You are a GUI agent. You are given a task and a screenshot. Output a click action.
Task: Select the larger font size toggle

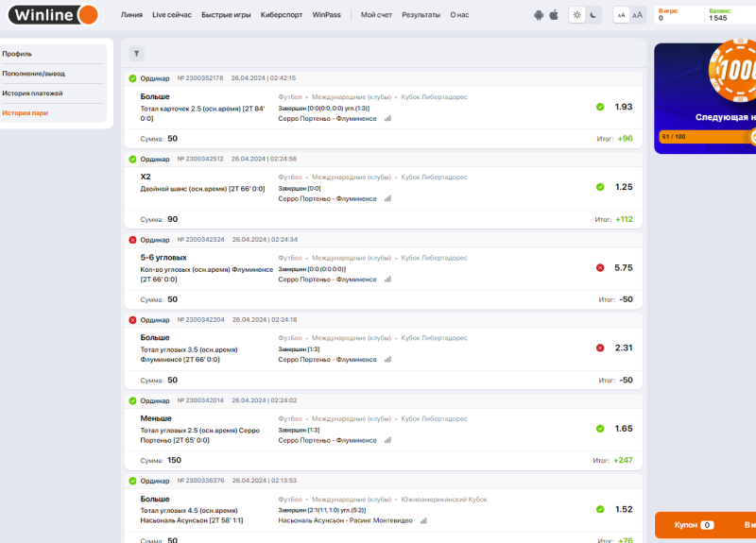[637, 15]
